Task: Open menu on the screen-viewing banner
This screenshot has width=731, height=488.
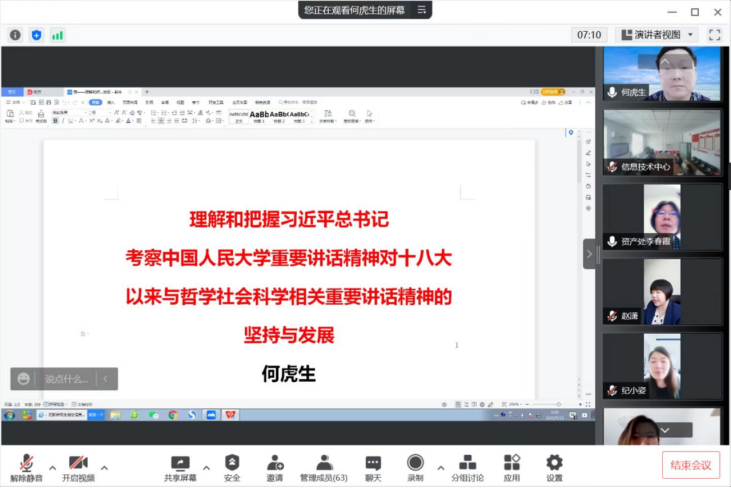Action: point(421,10)
